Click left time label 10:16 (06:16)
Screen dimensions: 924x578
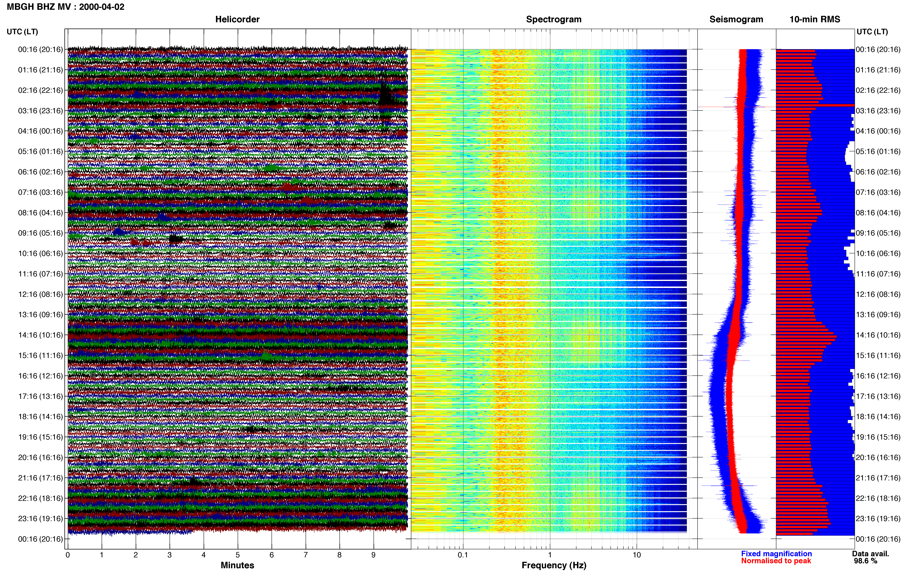[x=41, y=253]
